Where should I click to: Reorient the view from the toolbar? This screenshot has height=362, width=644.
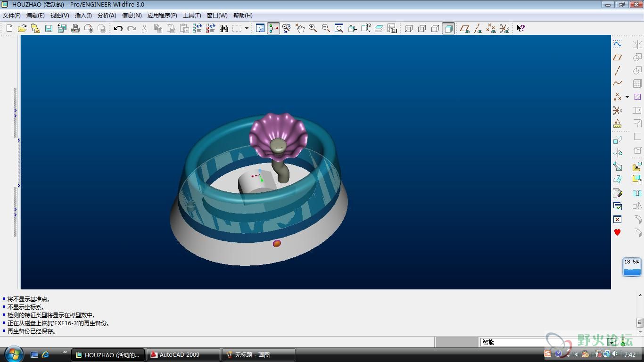[352, 28]
